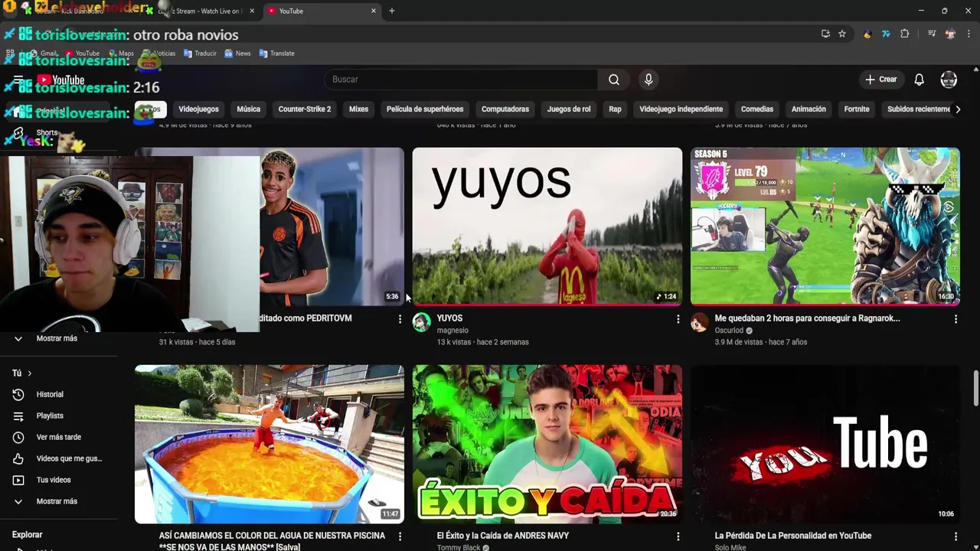This screenshot has height=551, width=980.
Task: Select the Videojuegos chip
Action: (198, 109)
